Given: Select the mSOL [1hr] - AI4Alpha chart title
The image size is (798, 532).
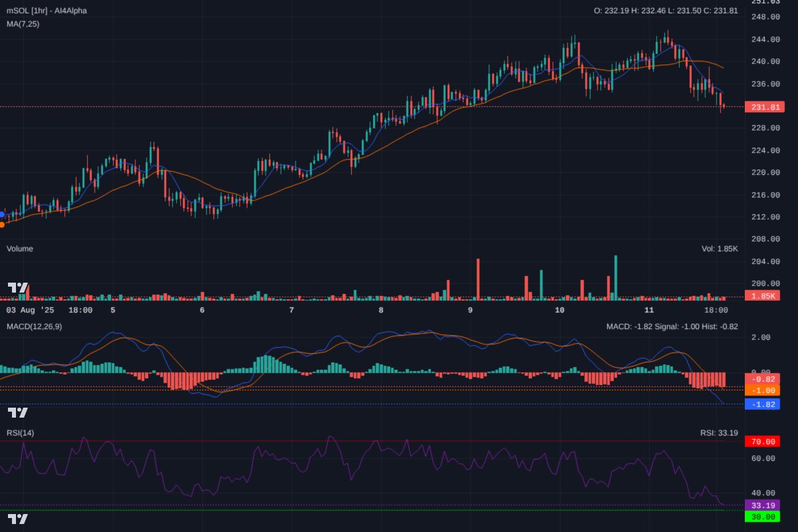Looking at the screenshot, I should point(47,11).
